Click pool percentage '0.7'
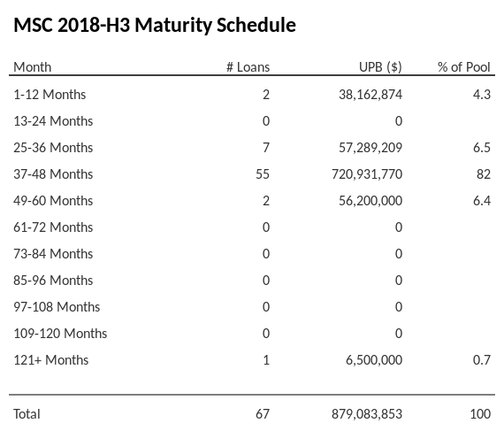Image resolution: width=504 pixels, height=431 pixels. point(482,360)
